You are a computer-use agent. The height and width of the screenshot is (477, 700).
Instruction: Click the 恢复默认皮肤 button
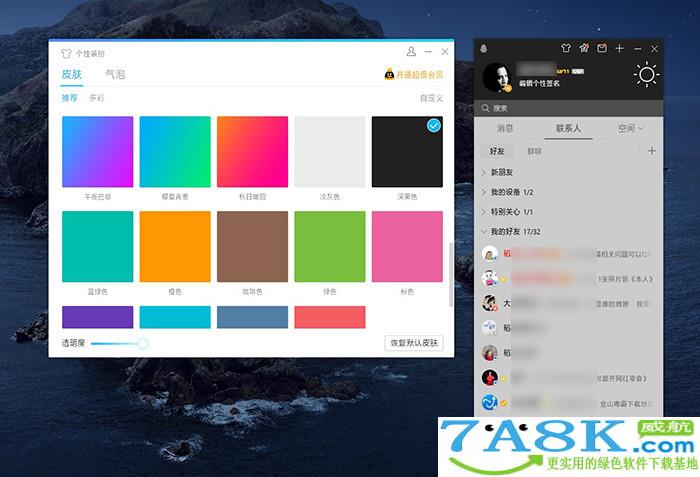click(414, 343)
